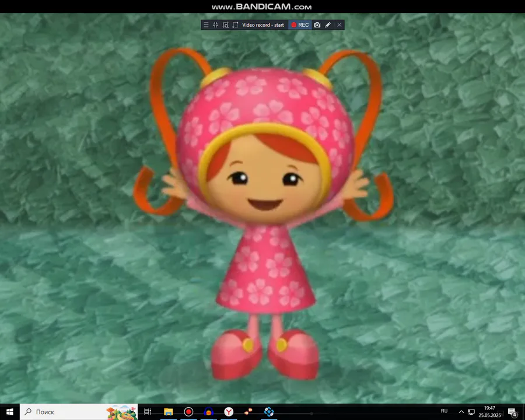Open the blue diamond app on the taskbar
The image size is (525, 420).
pyautogui.click(x=269, y=412)
